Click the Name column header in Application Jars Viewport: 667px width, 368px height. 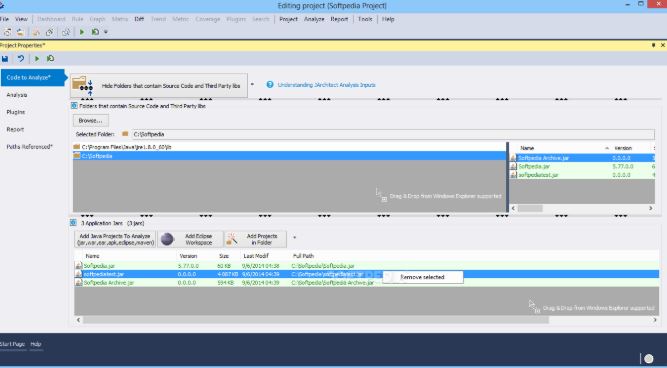(92, 256)
